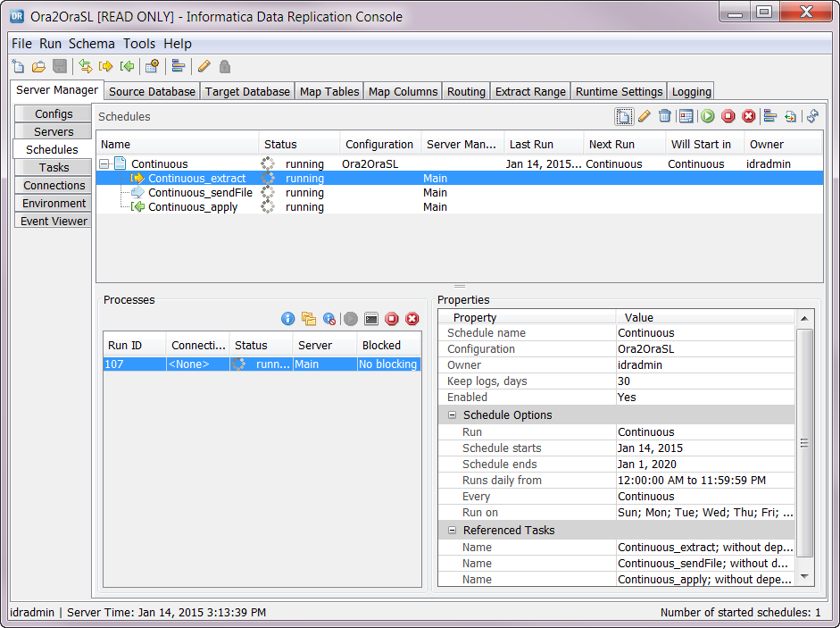Viewport: 840px width, 628px height.
Task: Click the blue info icon in Processes panel
Action: tap(287, 319)
